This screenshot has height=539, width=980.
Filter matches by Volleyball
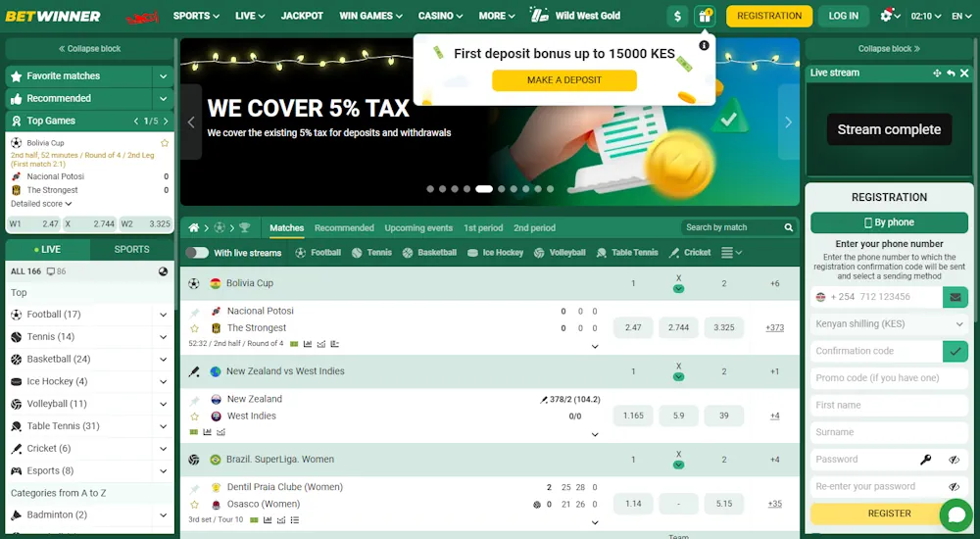tap(560, 253)
